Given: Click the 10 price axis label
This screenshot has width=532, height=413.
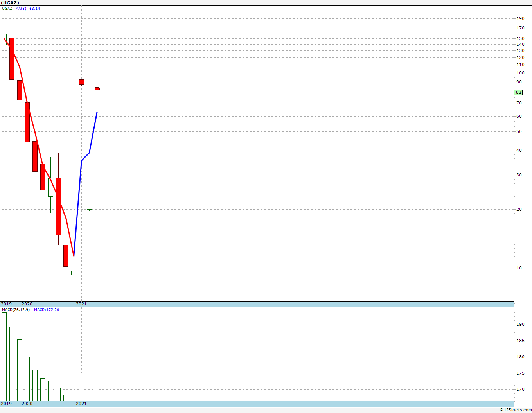Looking at the screenshot, I should [x=519, y=268].
